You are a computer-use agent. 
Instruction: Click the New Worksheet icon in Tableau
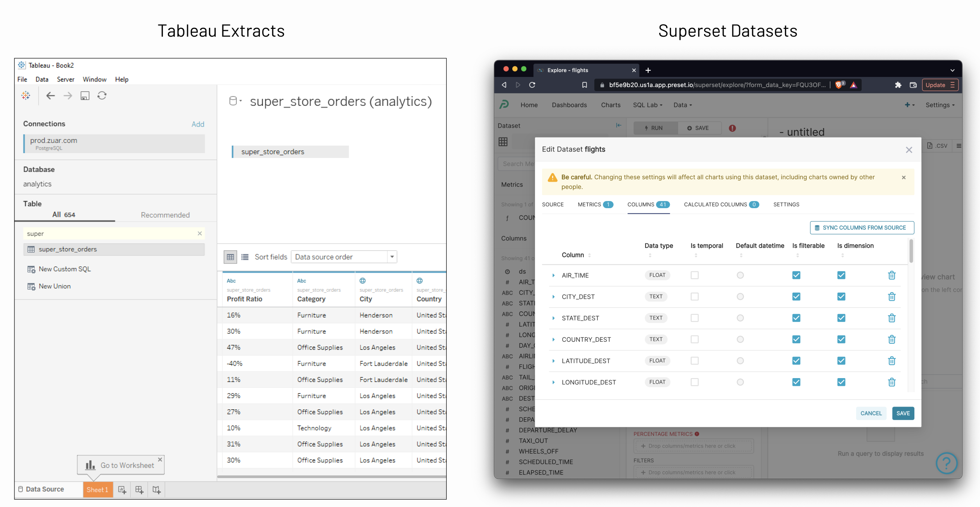coord(122,490)
